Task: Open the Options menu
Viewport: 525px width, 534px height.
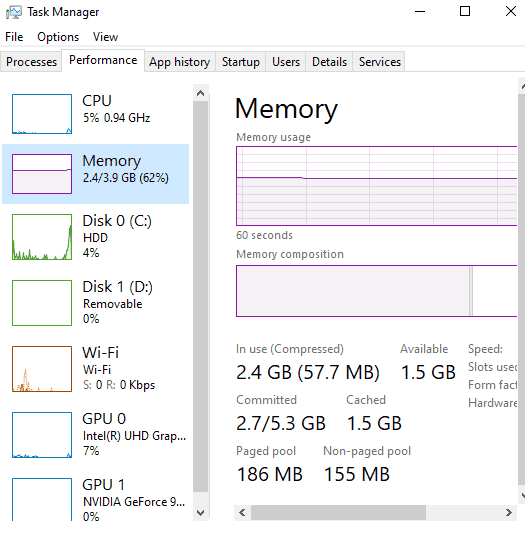Action: (x=58, y=37)
